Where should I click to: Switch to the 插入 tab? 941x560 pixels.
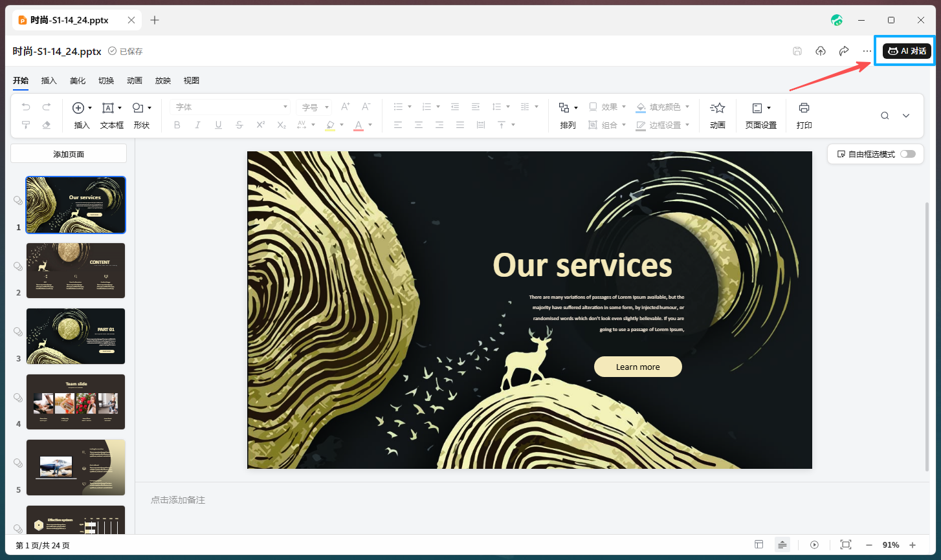[x=49, y=81]
